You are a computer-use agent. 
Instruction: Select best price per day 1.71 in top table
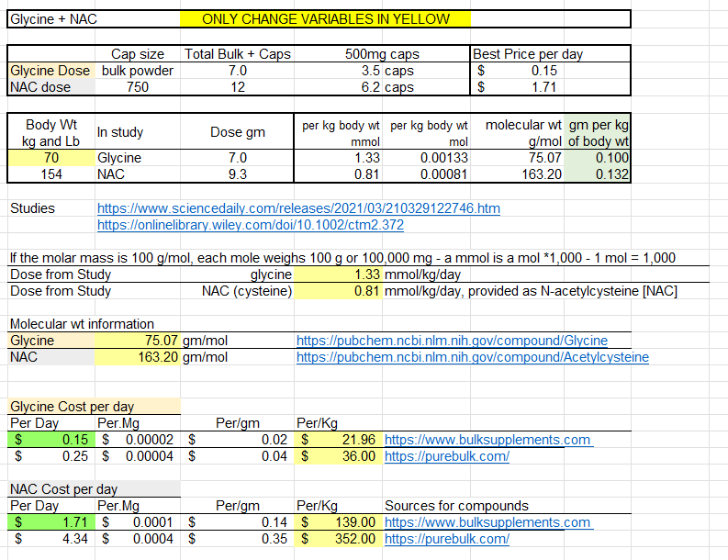(x=518, y=87)
